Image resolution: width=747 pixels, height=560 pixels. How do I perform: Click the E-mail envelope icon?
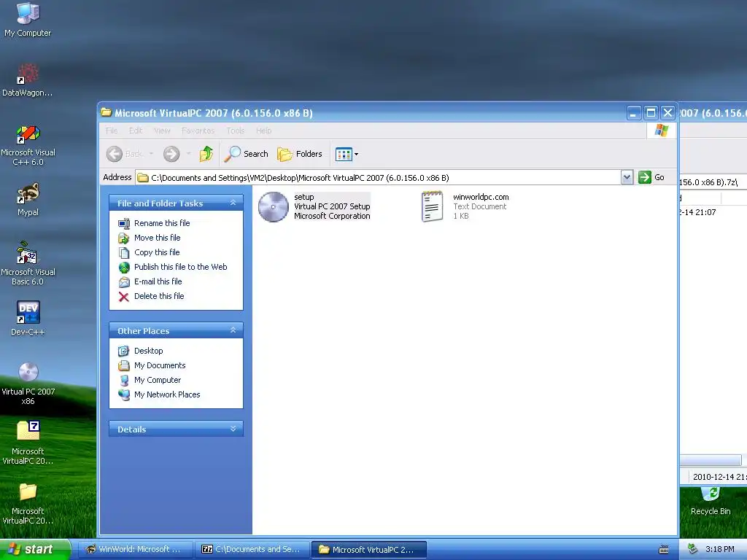click(x=124, y=282)
